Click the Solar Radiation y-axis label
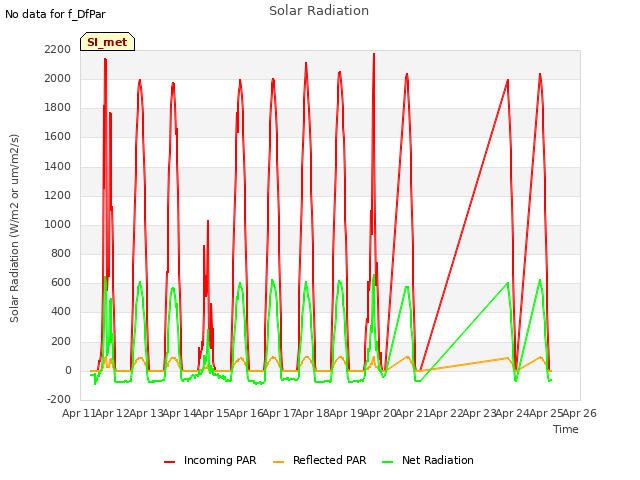Viewport: 640px width, 480px height. [14, 228]
